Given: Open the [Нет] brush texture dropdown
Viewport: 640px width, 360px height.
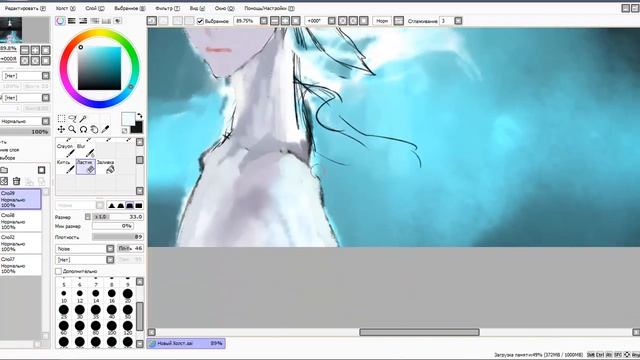Looking at the screenshot, I should pos(110,260).
